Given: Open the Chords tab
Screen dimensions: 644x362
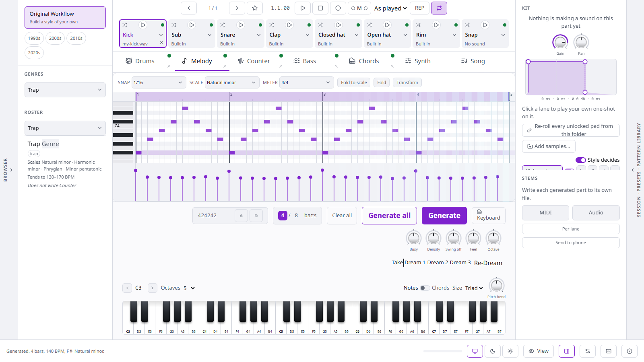Looking at the screenshot, I should click(x=364, y=61).
